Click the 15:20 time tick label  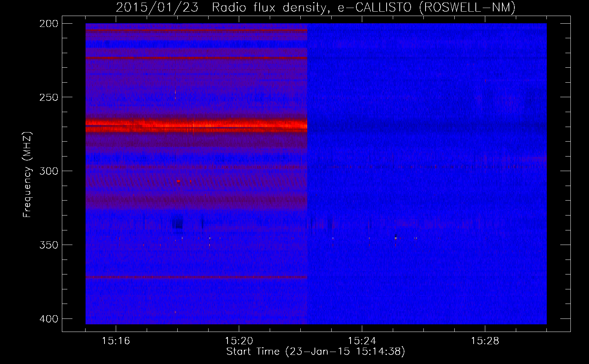point(239,341)
